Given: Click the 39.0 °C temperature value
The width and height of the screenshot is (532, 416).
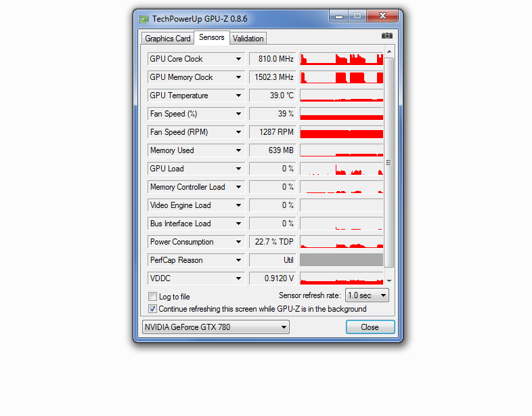Looking at the screenshot, I should (x=273, y=96).
